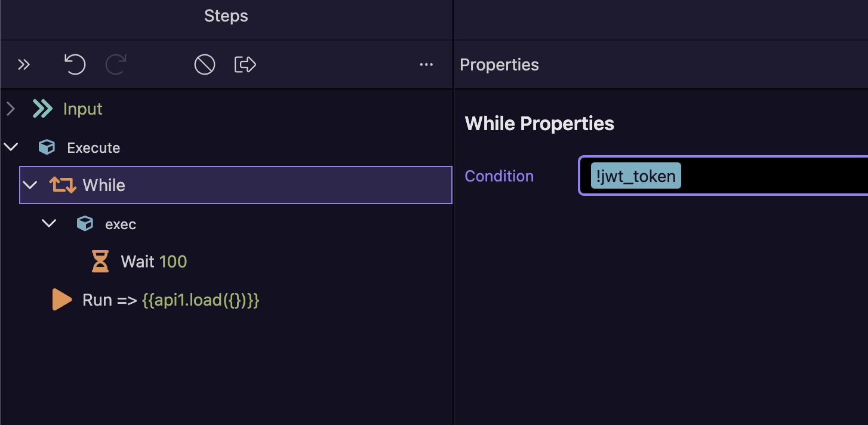Click the grayed-out redo arrow icon
The height and width of the screenshot is (425, 868).
[x=116, y=64]
